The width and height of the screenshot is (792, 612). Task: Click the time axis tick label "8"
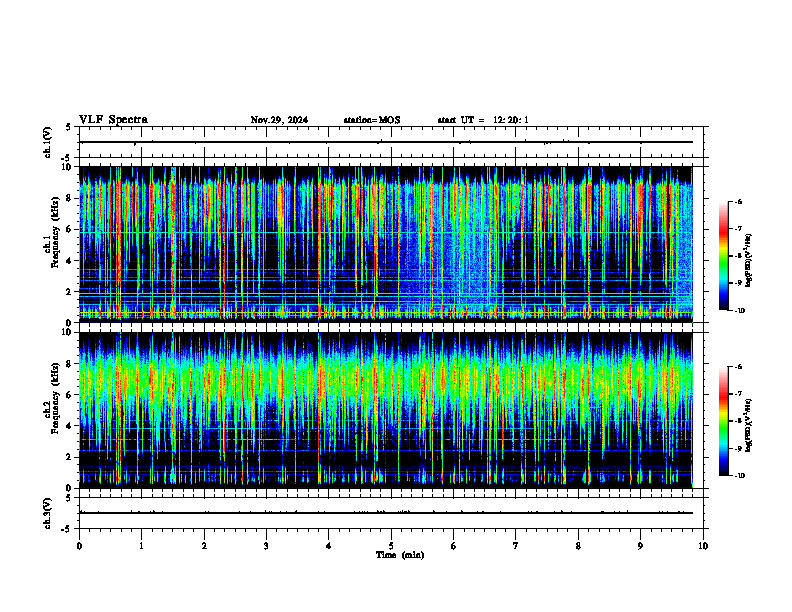point(578,546)
